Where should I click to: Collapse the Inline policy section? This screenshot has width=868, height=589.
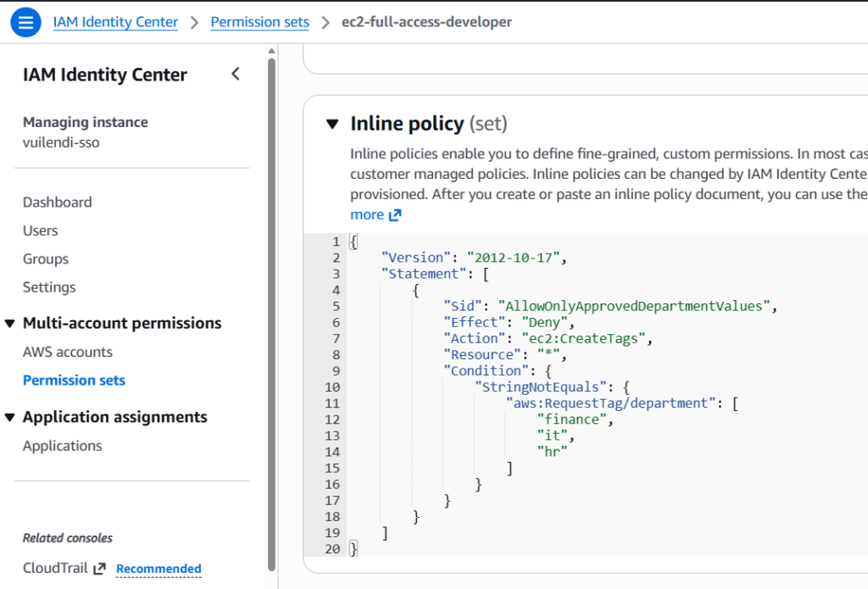(332, 123)
